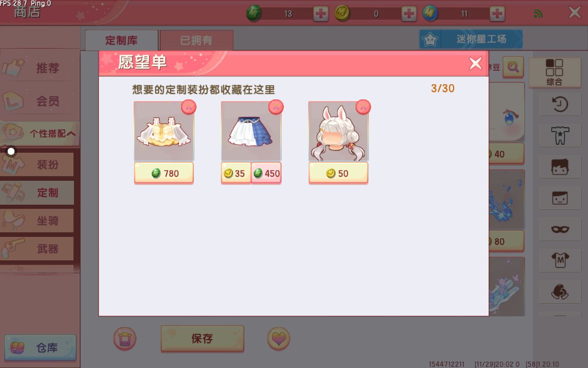Remove the blue plaid skirt from wishlist
This screenshot has height=368, width=588.
pos(276,107)
